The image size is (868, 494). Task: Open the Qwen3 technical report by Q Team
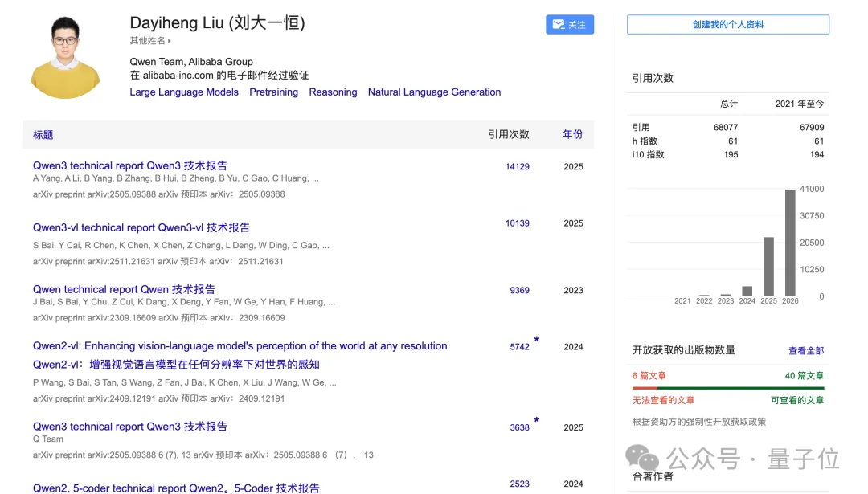[129, 426]
